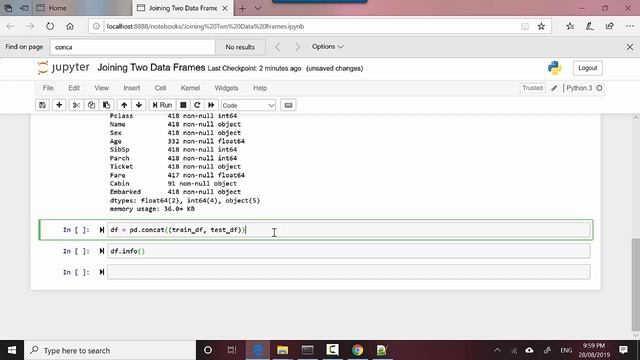Add page to favorites star

541,27
